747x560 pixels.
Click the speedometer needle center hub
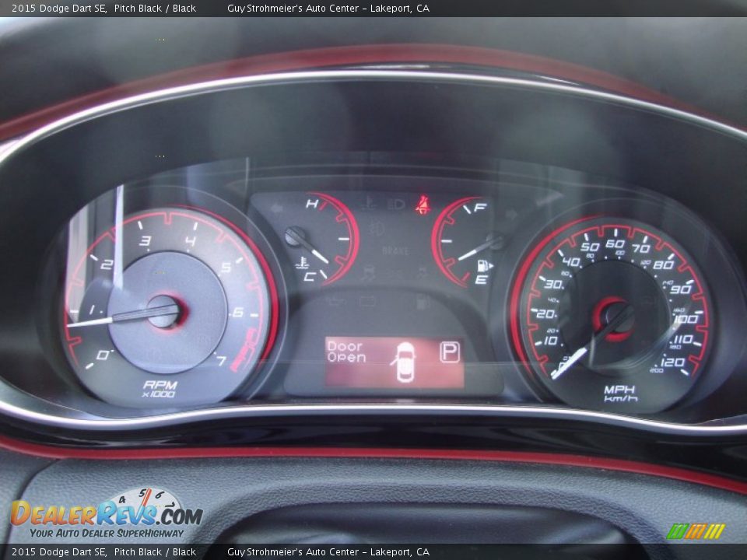[615, 317]
